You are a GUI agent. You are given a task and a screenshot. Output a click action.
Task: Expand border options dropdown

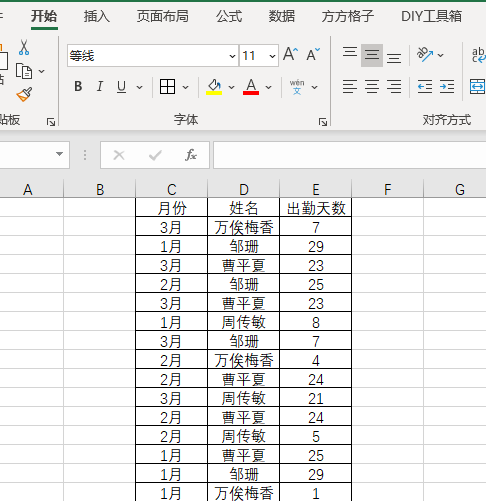[x=185, y=87]
